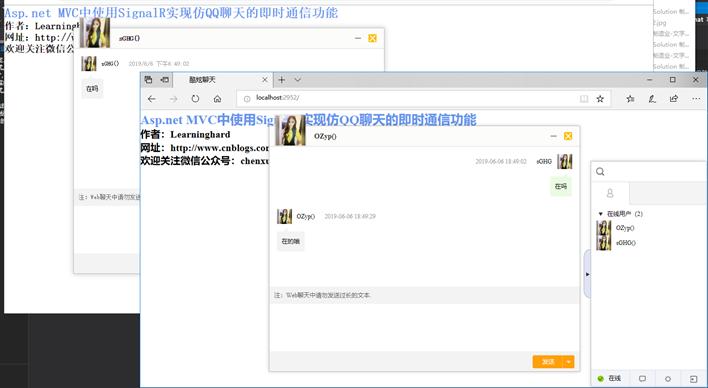Viewport: 708px width, 388px height.
Task: Open a new tab with plus button
Action: 281,80
